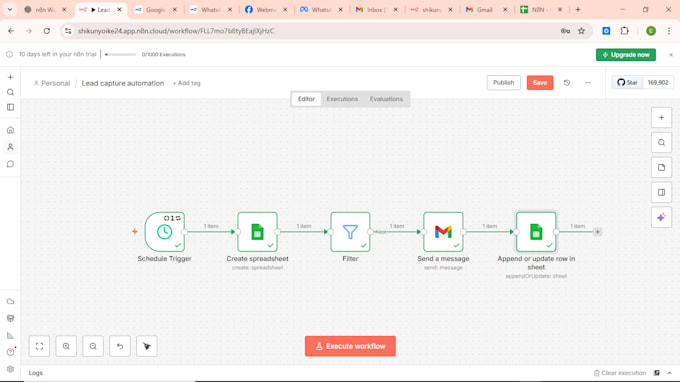The width and height of the screenshot is (680, 382).
Task: Toggle the sidebar panel icon
Action: (x=10, y=107)
